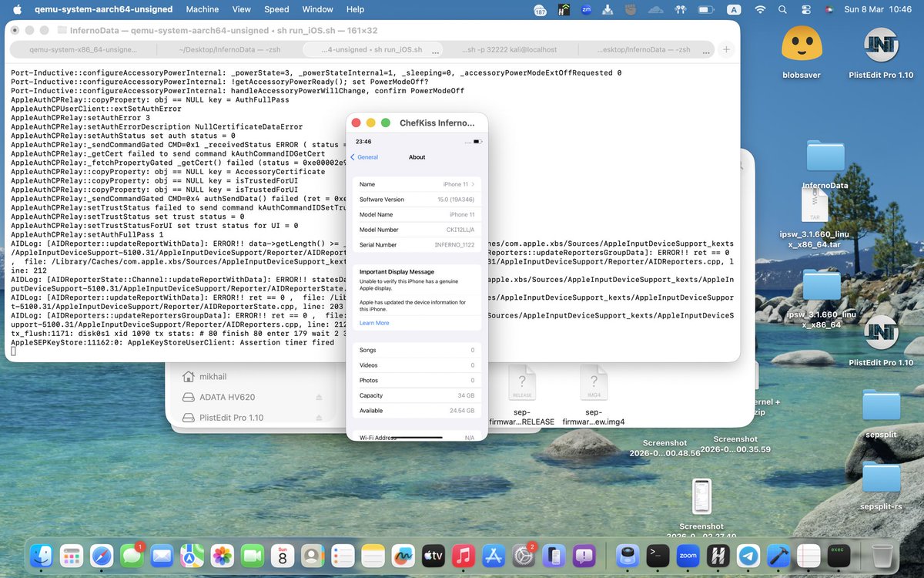The height and width of the screenshot is (578, 924).
Task: Select sep-firmwar...ew.img4 file in Finder
Action: [594, 395]
